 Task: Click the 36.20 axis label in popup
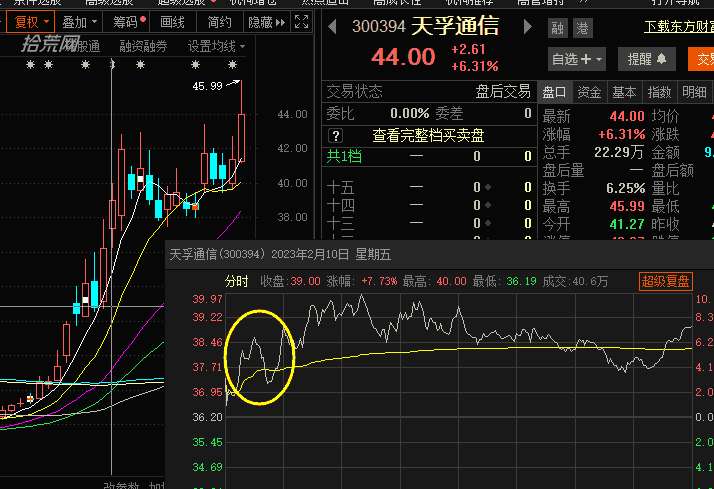(207, 417)
